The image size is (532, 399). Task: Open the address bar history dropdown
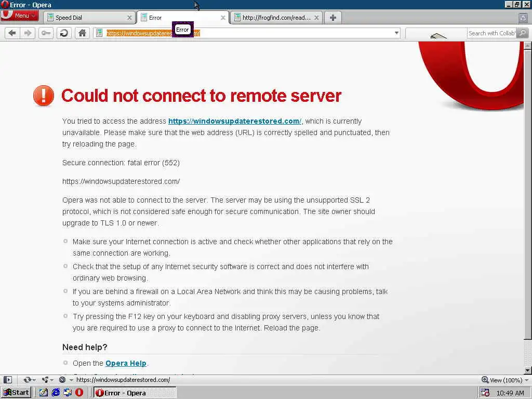click(396, 33)
